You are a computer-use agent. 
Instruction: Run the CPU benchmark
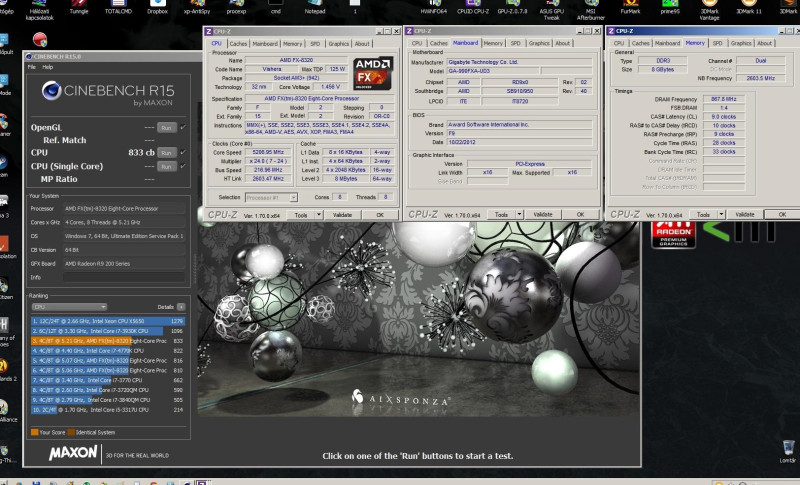[166, 152]
